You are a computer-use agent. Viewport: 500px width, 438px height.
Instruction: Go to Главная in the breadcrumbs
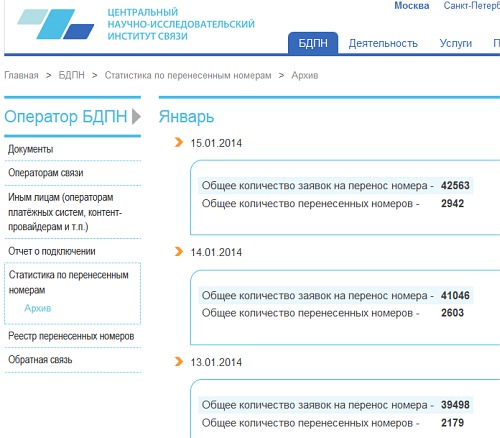click(21, 75)
